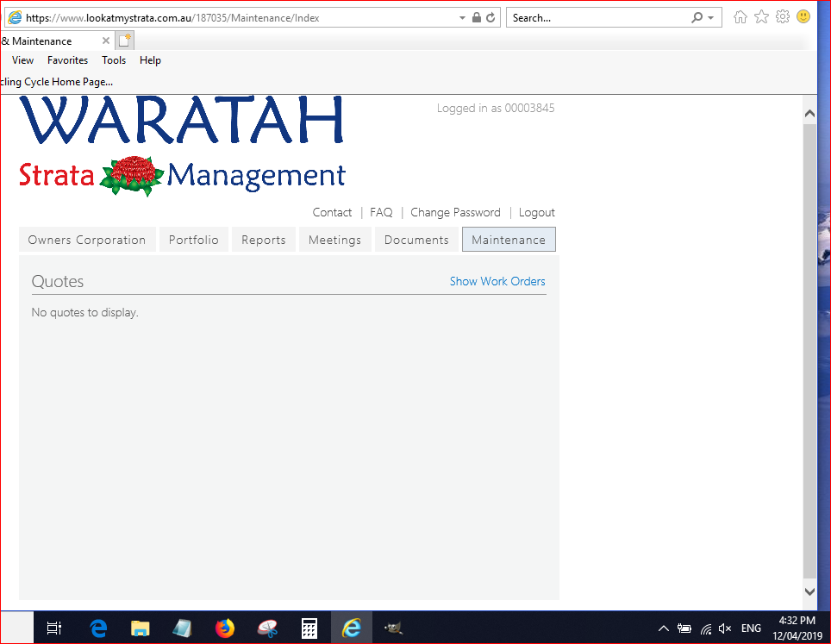831x644 pixels.
Task: Click the 'No quotes to display.' text
Action: (x=84, y=313)
